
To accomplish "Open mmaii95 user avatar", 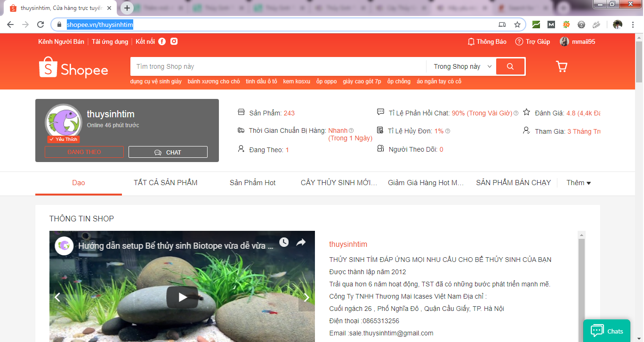I will click(564, 41).
